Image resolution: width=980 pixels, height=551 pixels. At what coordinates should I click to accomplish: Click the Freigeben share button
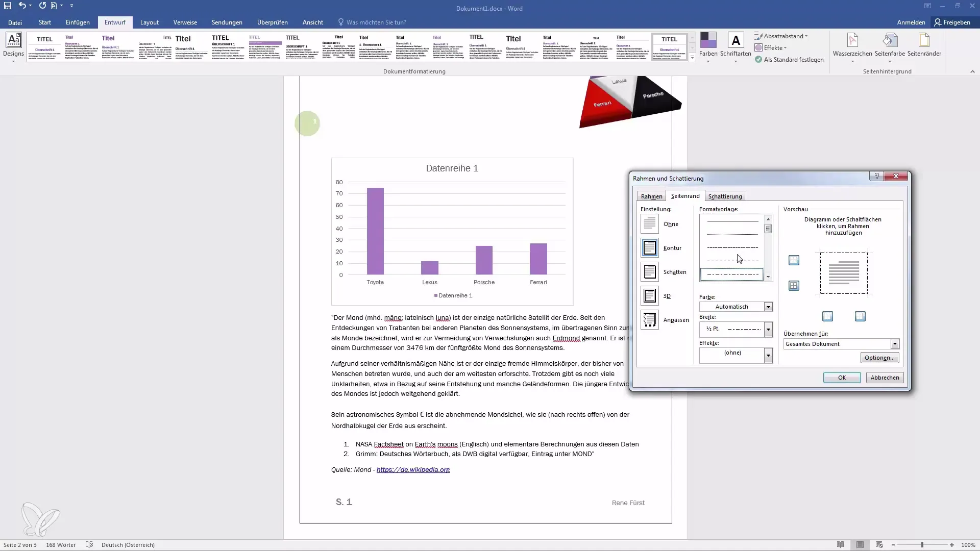[952, 22]
